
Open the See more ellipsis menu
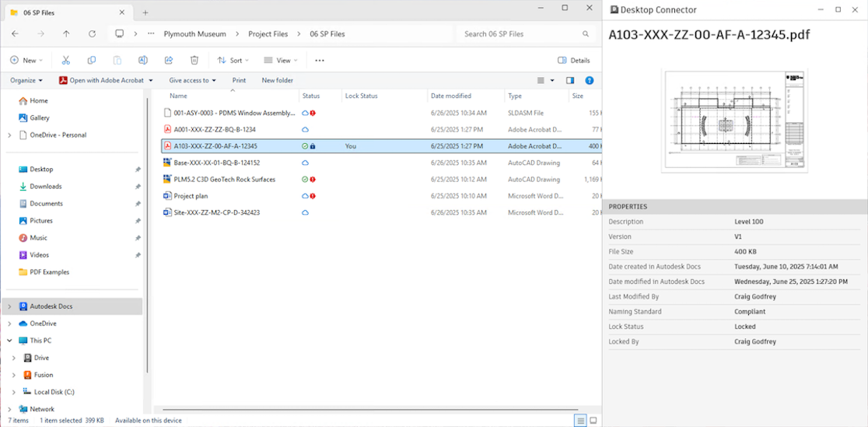(x=320, y=61)
